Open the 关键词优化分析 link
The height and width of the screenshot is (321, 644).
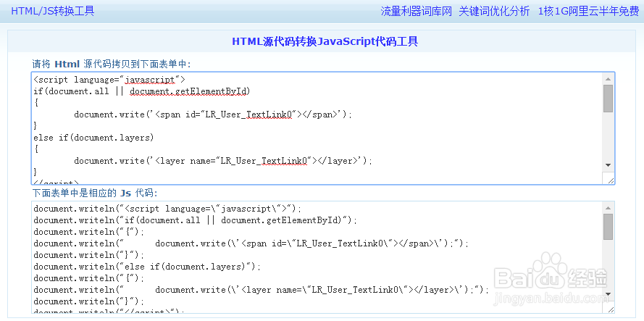pyautogui.click(x=494, y=12)
